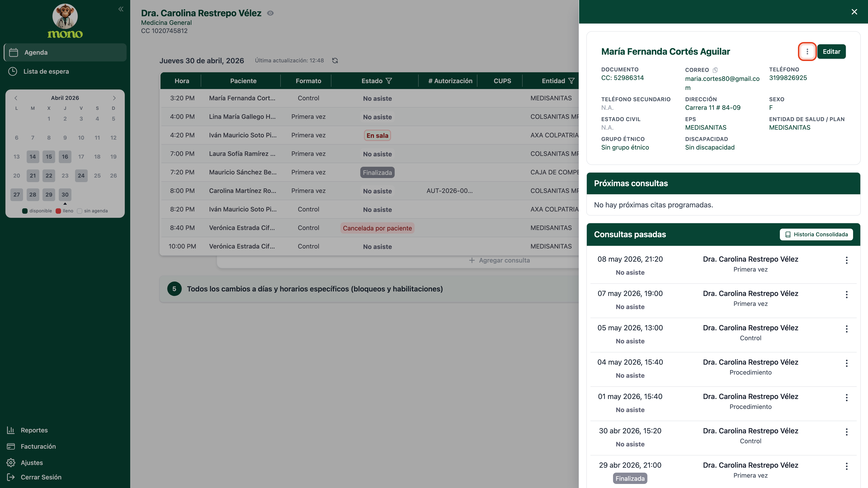The height and width of the screenshot is (488, 868).
Task: Open Ajustes settings gear
Action: 11,463
